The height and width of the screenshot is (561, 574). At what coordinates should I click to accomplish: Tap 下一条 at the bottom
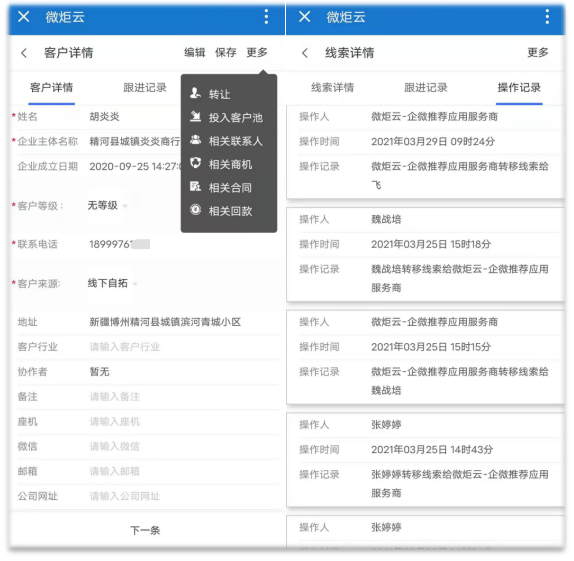click(x=145, y=530)
